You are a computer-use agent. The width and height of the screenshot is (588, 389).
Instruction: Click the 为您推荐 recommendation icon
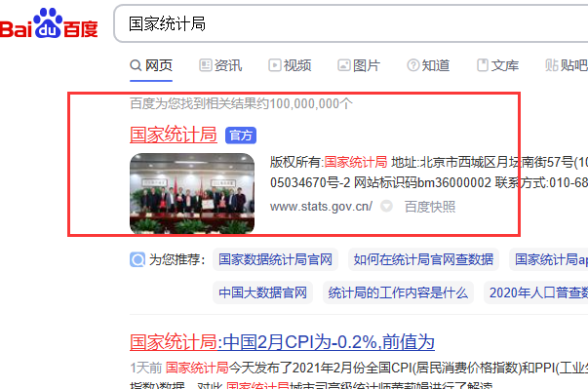[137, 259]
